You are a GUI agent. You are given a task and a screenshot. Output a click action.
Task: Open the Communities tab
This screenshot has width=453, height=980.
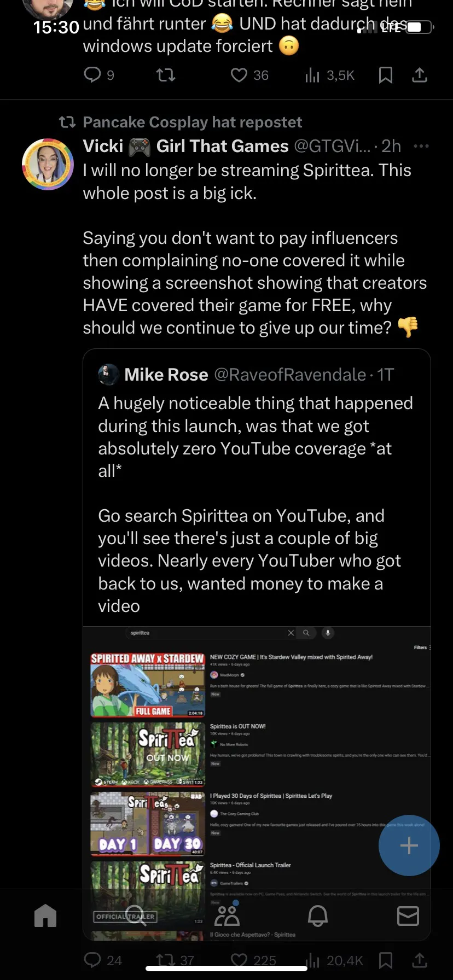point(226,915)
